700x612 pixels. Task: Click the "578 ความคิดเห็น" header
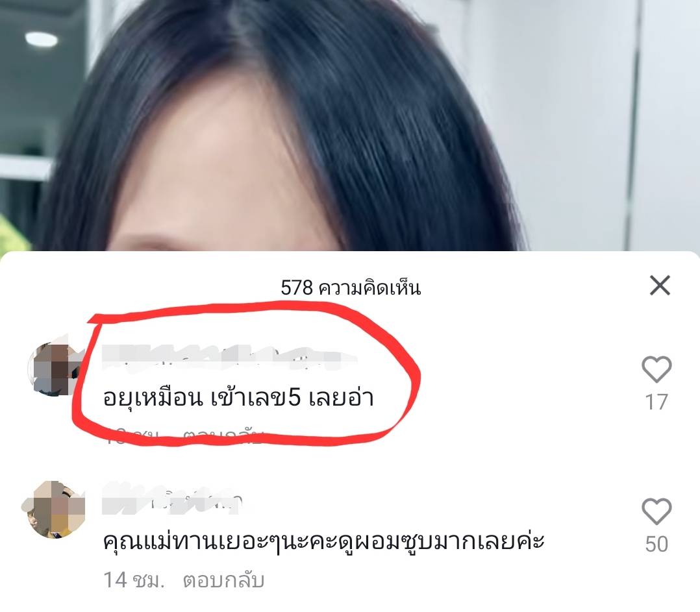(351, 288)
